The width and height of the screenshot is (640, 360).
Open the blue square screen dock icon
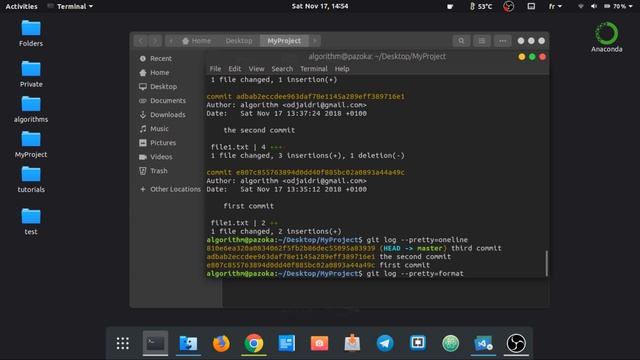coord(418,343)
